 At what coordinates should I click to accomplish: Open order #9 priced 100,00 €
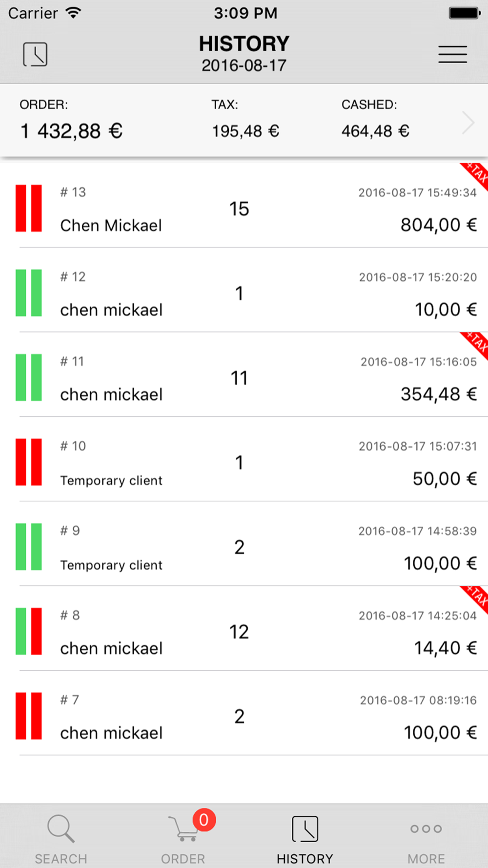point(244,547)
